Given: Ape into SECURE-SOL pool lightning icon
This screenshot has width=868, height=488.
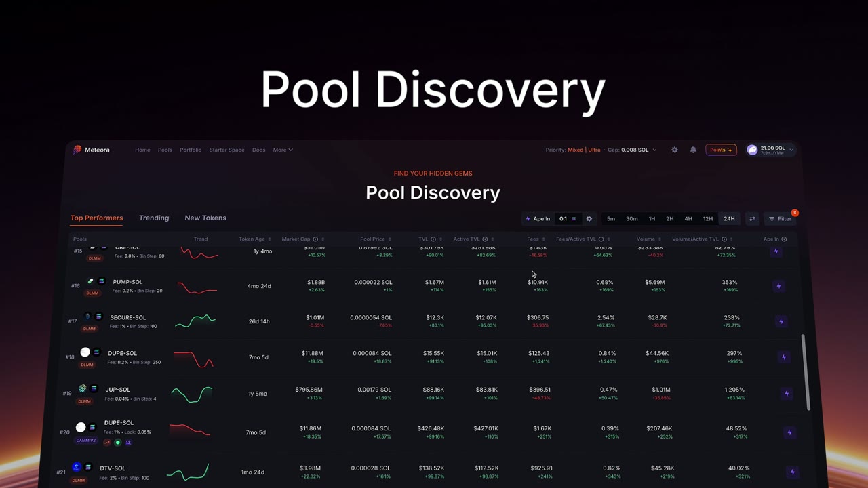Looking at the screenshot, I should coord(781,321).
